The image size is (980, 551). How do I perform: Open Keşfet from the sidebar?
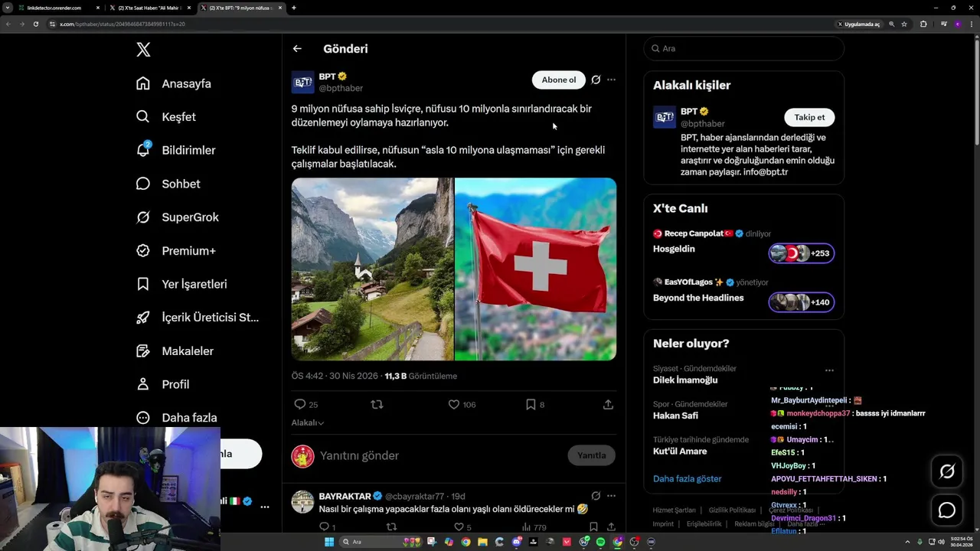coord(166,117)
